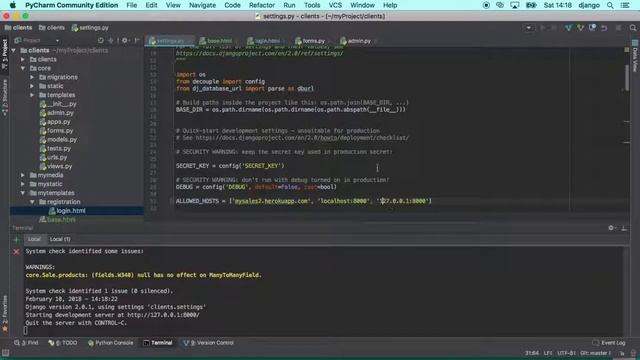Open the Project view dropdown
Viewport: 640px width, 360px height.
(38, 40)
